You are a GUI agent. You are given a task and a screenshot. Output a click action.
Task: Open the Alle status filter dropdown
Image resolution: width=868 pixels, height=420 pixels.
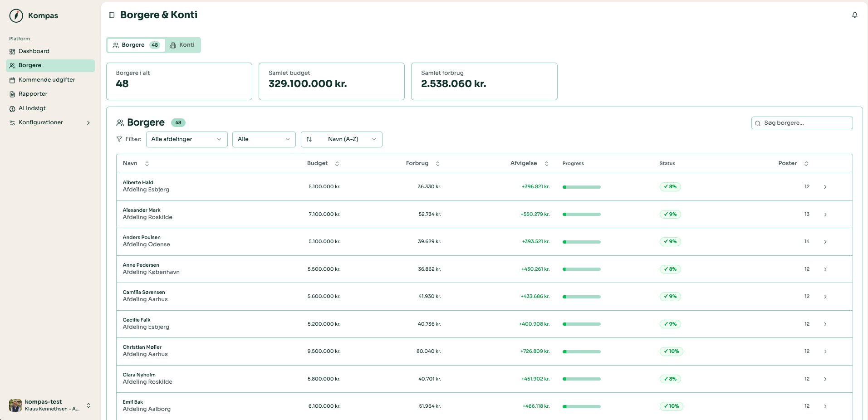264,139
